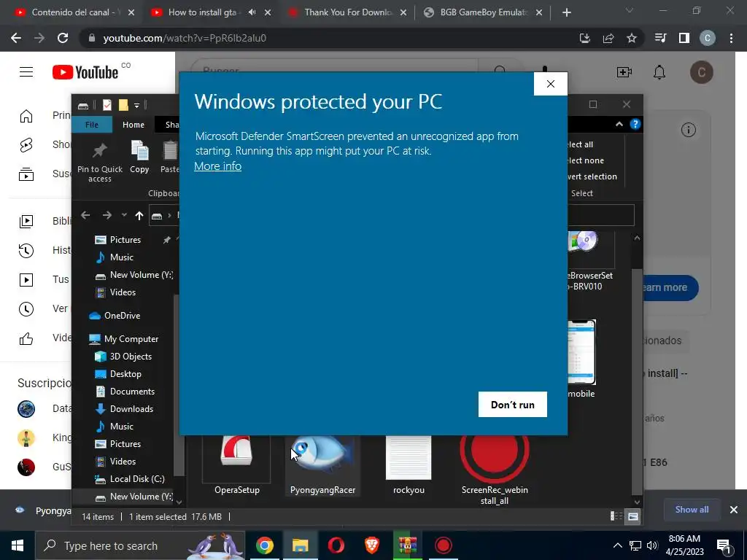Open YouTube Subscriptions sidebar icon
The width and height of the screenshot is (747, 560).
[26, 174]
